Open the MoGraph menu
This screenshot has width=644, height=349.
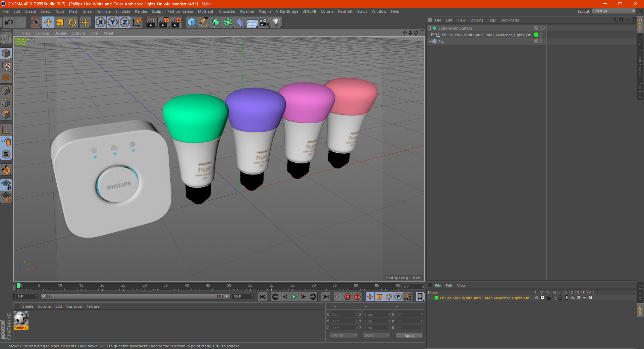pyautogui.click(x=206, y=11)
